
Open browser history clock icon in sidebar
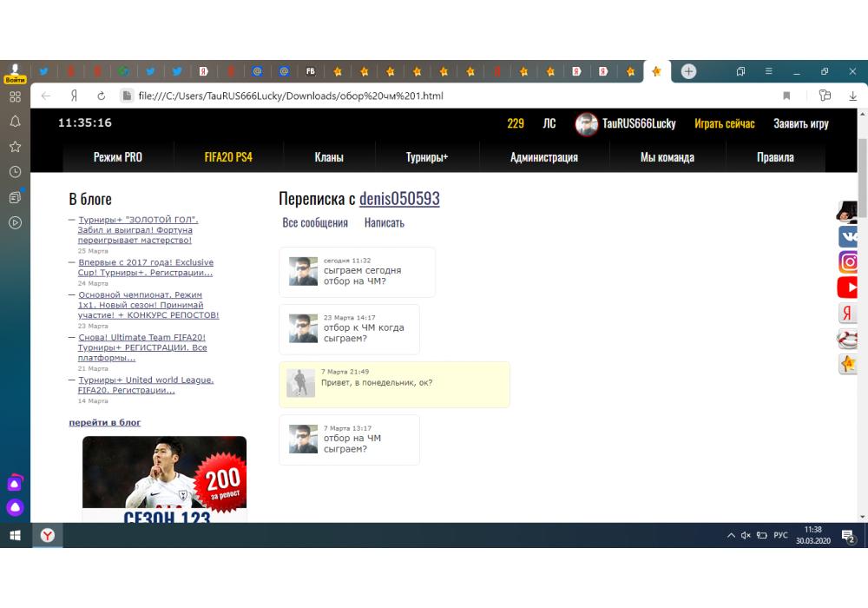pyautogui.click(x=15, y=172)
